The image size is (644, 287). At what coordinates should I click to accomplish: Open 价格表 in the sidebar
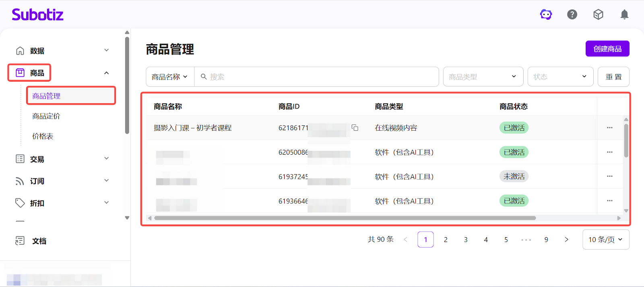point(43,136)
